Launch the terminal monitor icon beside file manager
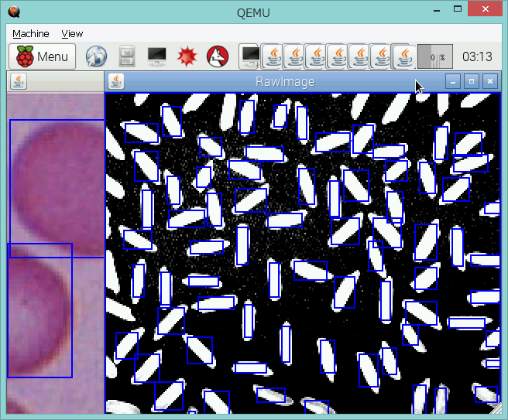This screenshot has height=420, width=508. [x=156, y=56]
